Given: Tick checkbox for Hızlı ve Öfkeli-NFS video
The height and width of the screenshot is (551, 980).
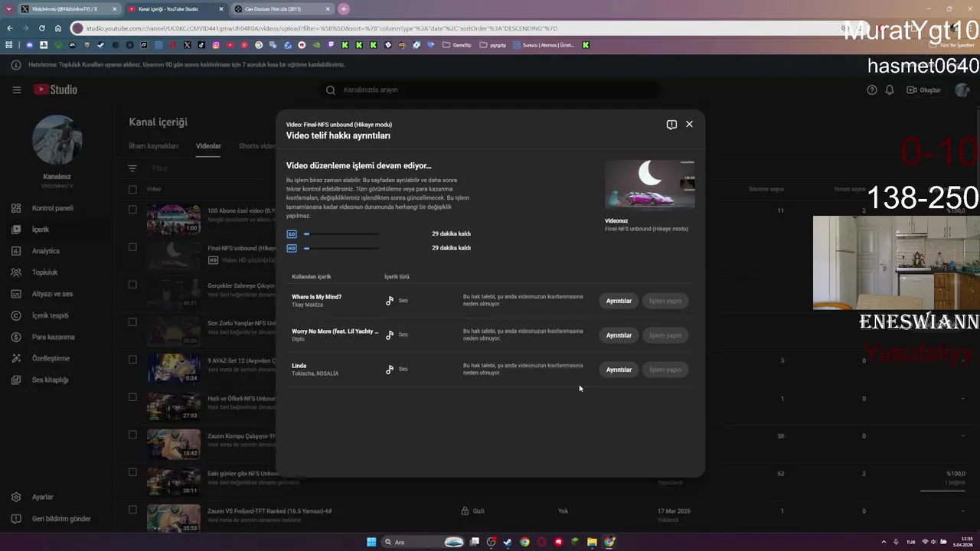Looking at the screenshot, I should (x=132, y=397).
